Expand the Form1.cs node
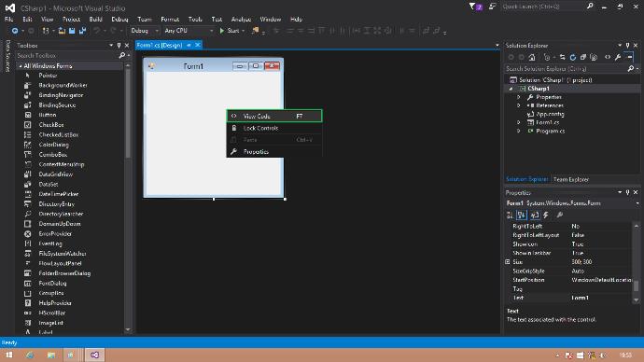644x362 pixels. point(519,122)
